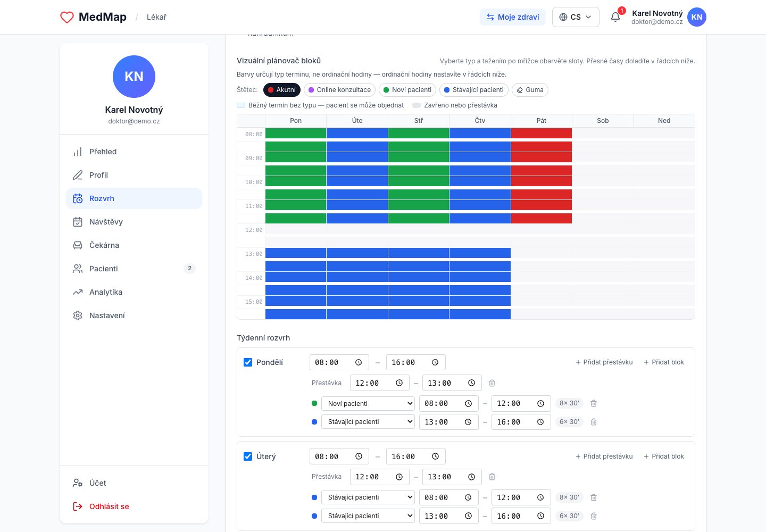Select Noví pacienti brush
The height and width of the screenshot is (532, 766).
407,90
